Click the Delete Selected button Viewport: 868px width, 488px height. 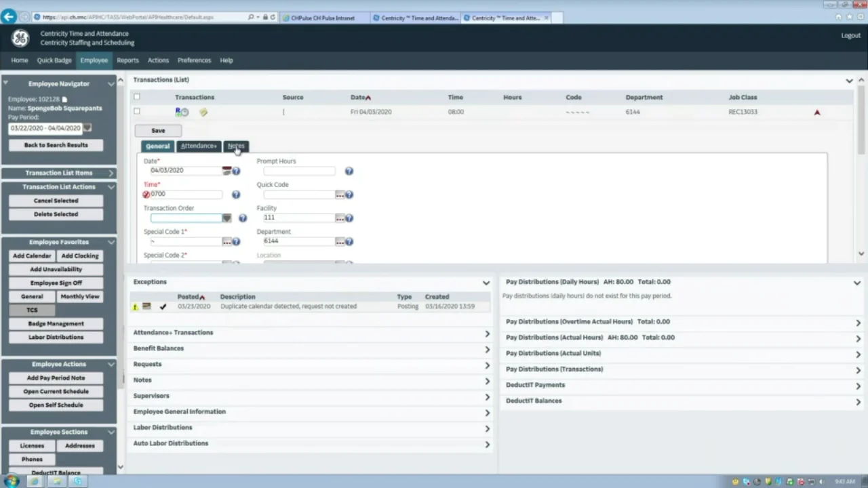pyautogui.click(x=56, y=214)
